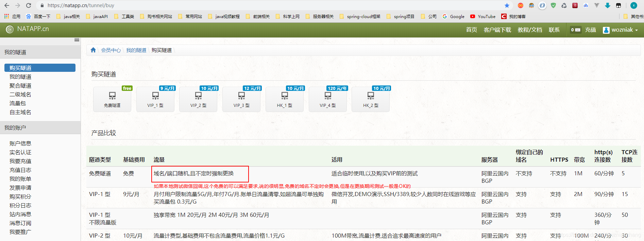Click the 域名/端口随机 traffic description text
The image size is (644, 241).
tap(193, 174)
